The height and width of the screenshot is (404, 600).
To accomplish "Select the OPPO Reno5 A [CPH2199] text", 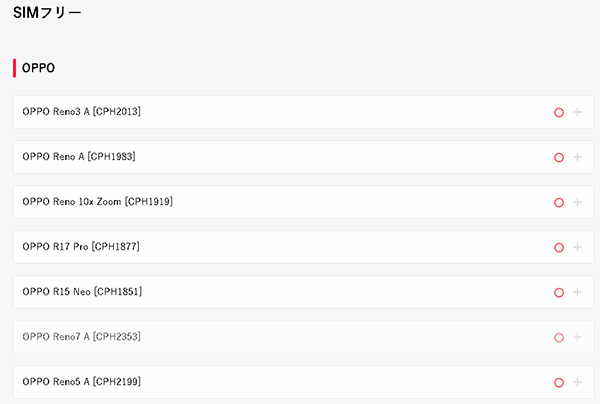I will (82, 382).
